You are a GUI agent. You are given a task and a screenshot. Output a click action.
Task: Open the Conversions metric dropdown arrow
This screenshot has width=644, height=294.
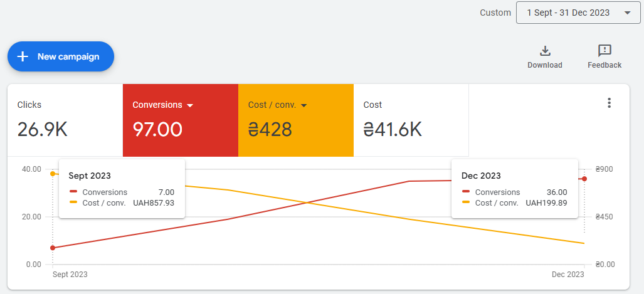tap(190, 105)
